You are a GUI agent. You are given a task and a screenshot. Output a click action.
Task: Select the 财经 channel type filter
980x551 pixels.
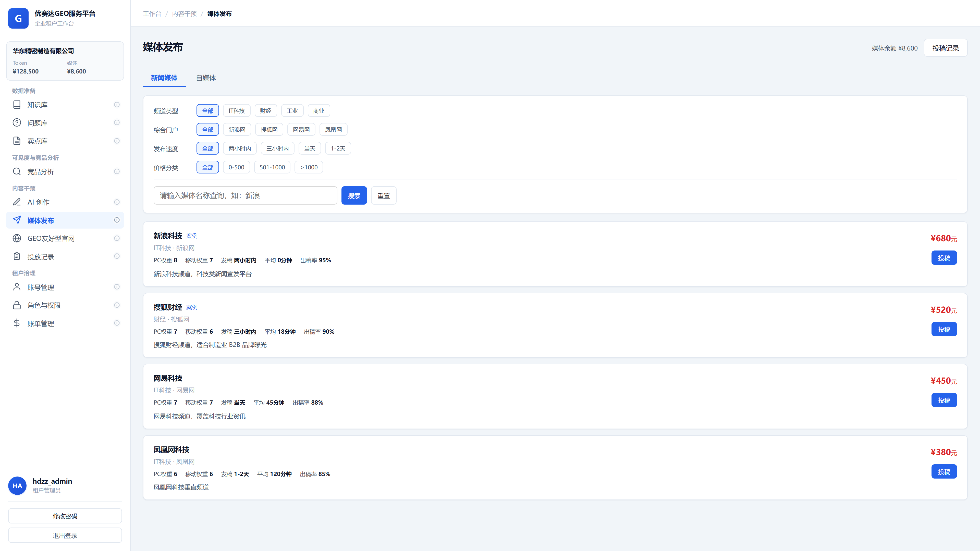click(x=265, y=111)
